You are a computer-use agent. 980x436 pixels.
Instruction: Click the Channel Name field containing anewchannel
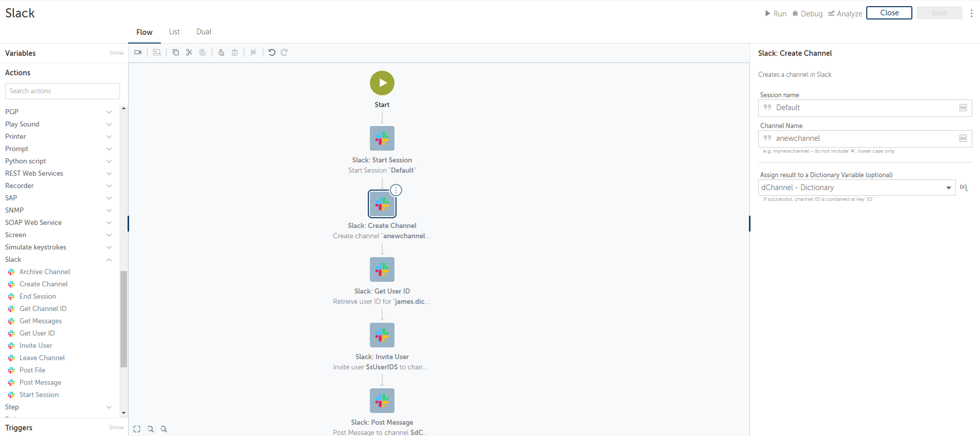click(865, 138)
